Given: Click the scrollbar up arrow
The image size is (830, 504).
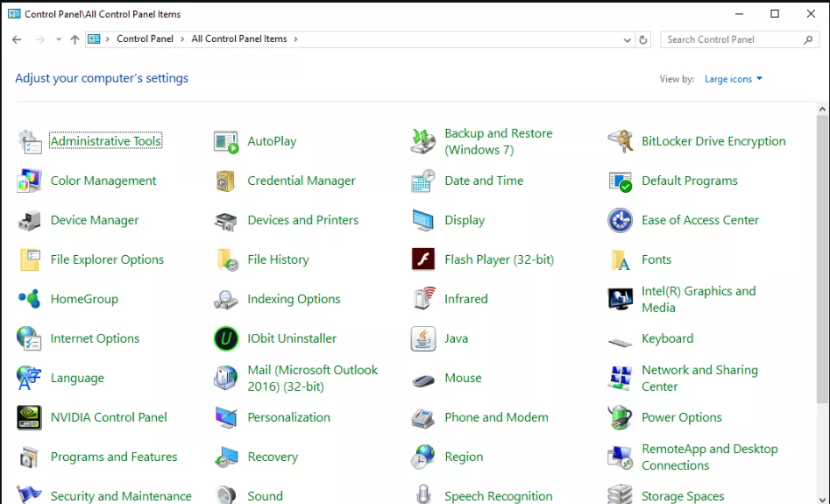Looking at the screenshot, I should pyautogui.click(x=822, y=110).
